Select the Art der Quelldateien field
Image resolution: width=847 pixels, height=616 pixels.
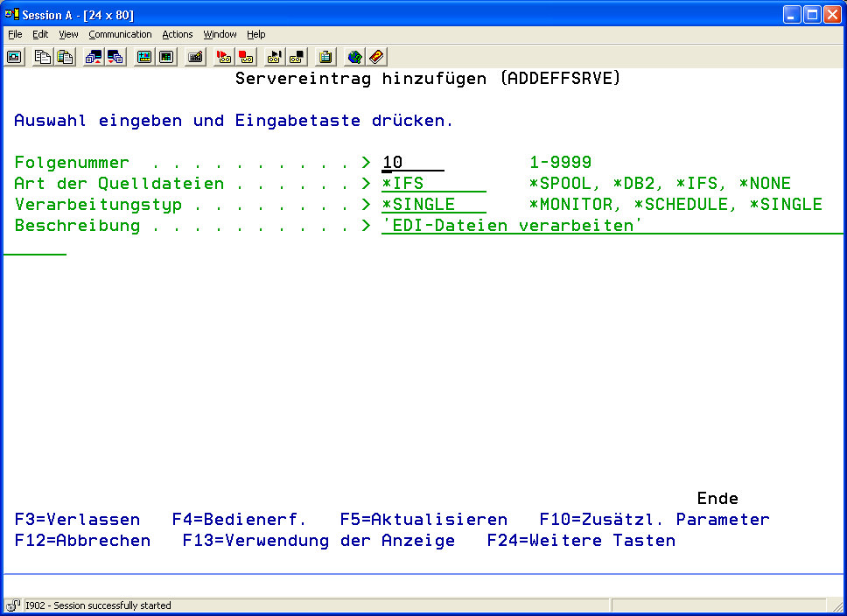(433, 184)
